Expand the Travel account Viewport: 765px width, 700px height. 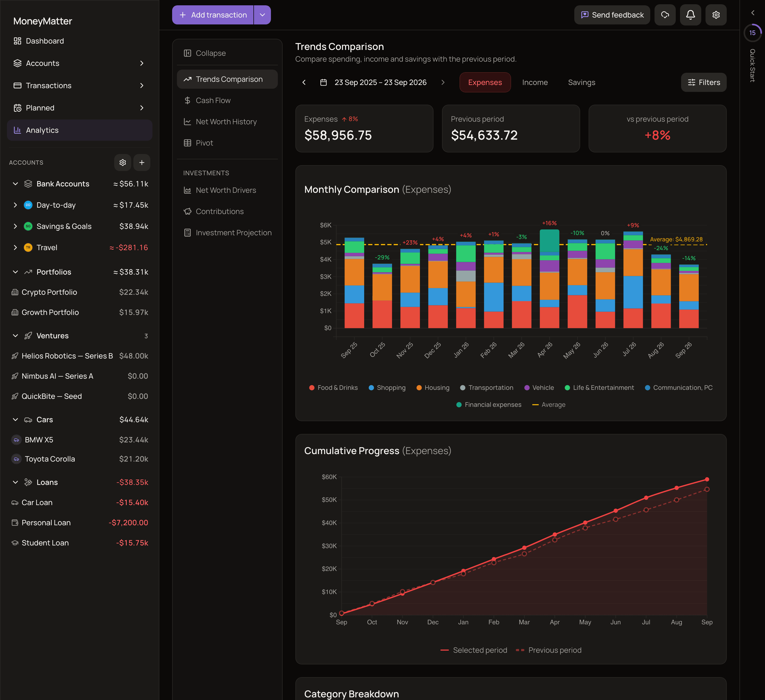(15, 247)
